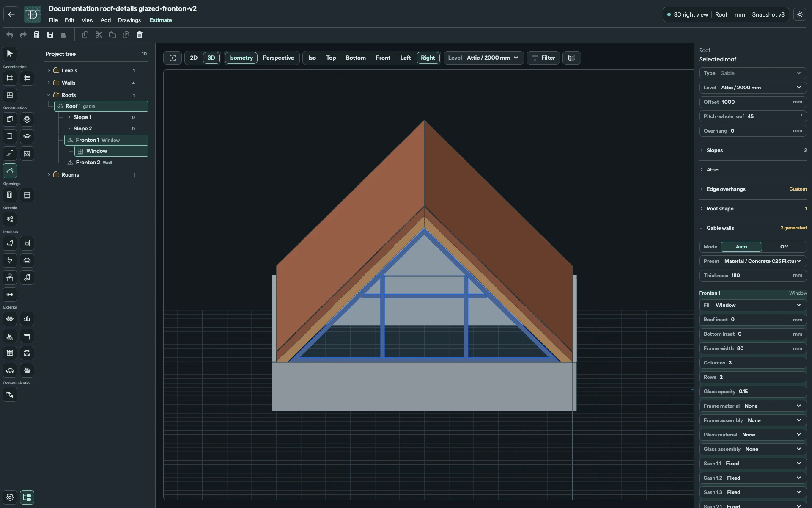Click the Frame width input field
This screenshot has width=812, height=508.
[752, 348]
